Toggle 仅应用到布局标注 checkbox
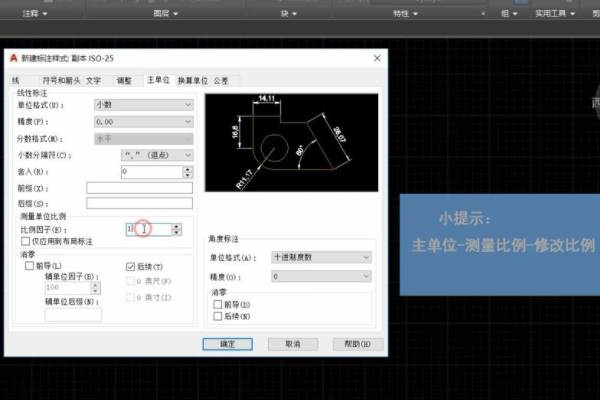 tap(25, 241)
